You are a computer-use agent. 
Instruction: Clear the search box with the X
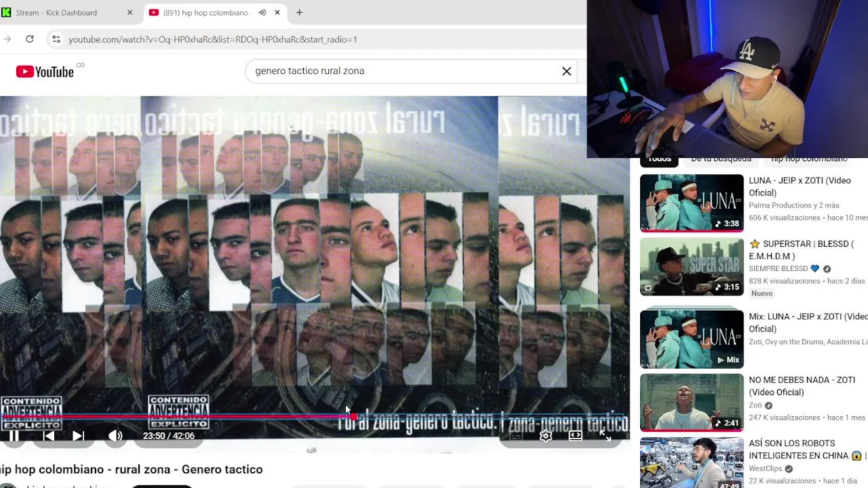click(566, 71)
